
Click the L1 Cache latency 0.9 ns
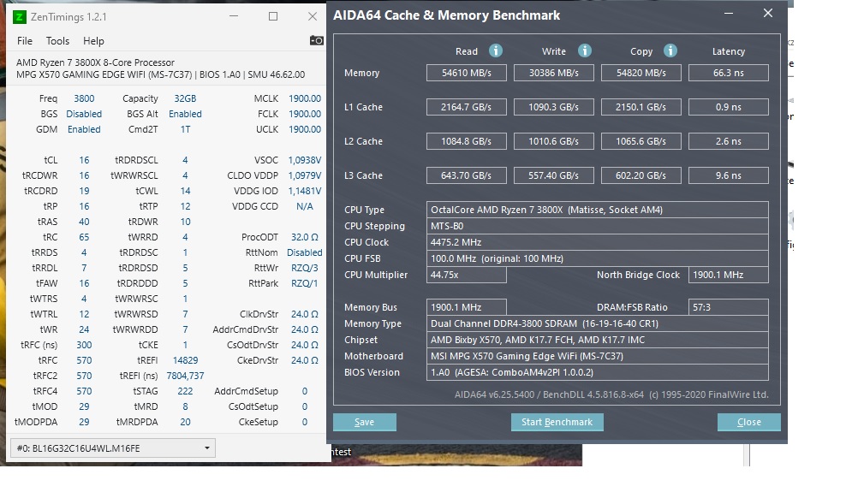click(729, 107)
